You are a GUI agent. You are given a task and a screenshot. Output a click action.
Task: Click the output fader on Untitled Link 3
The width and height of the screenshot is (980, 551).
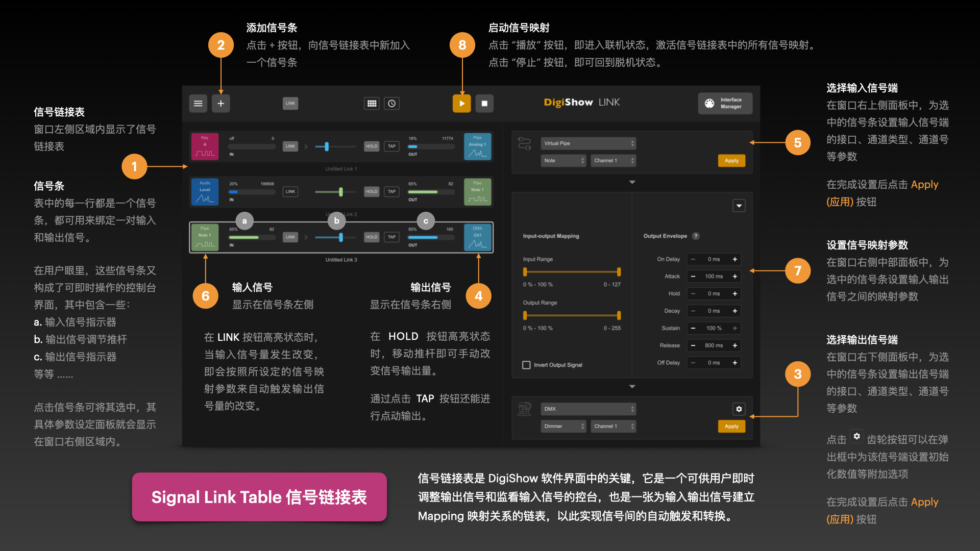(340, 237)
